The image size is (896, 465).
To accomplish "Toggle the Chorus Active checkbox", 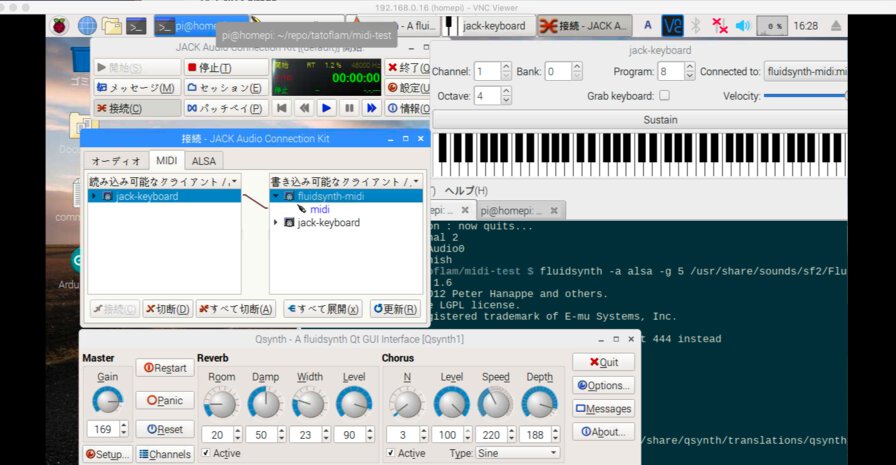I will click(390, 453).
